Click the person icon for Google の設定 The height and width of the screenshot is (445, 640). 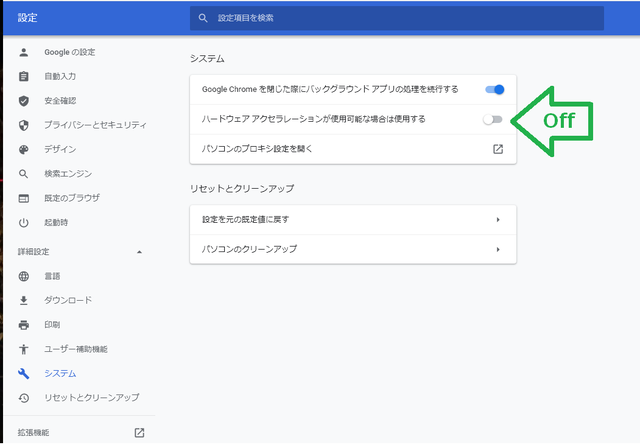click(24, 52)
